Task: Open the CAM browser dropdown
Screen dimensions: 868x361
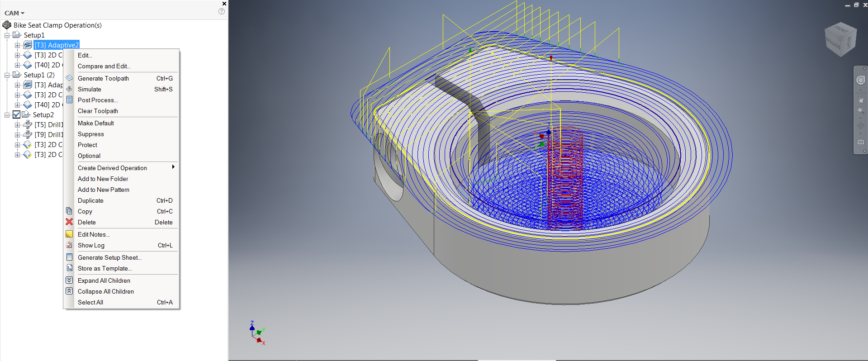Action: coord(14,13)
